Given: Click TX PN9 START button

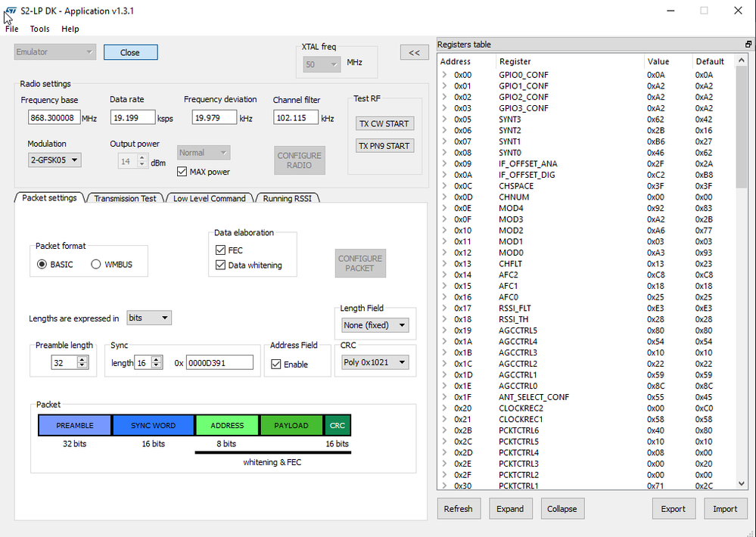Looking at the screenshot, I should (x=384, y=146).
